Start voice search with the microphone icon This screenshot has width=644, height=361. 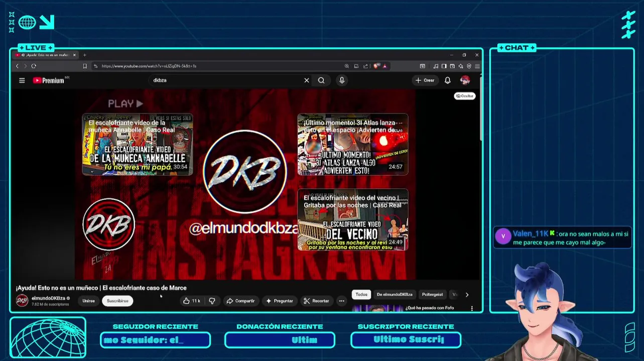point(342,80)
